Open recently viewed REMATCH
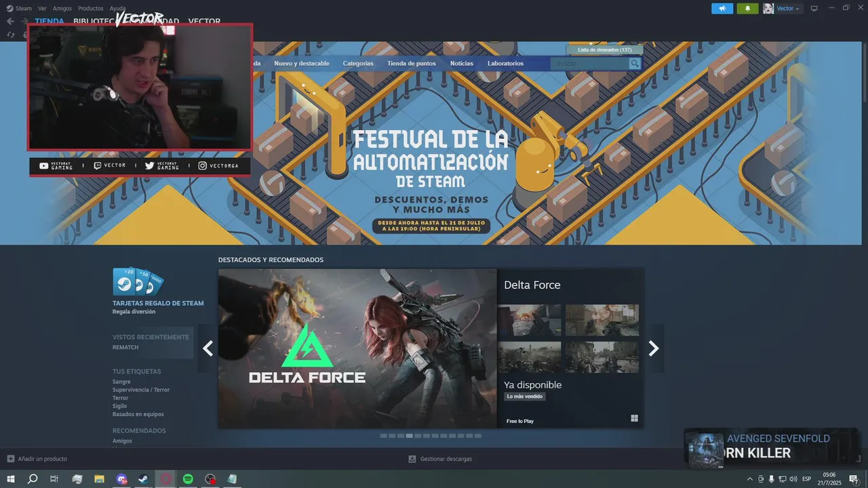 pos(125,347)
